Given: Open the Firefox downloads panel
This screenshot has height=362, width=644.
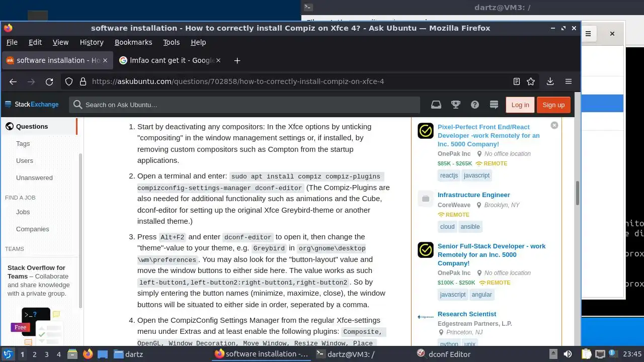Looking at the screenshot, I should [550, 81].
